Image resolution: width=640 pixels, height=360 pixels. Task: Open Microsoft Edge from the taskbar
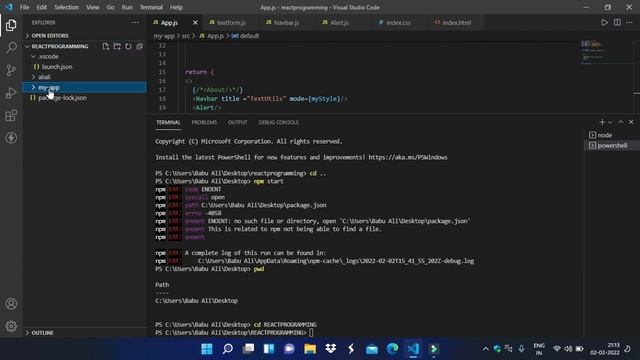click(x=392, y=349)
